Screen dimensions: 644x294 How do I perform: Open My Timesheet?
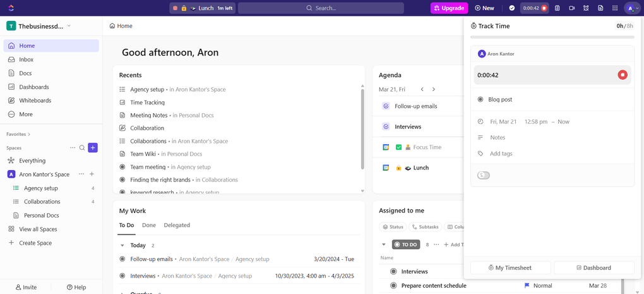tap(511, 267)
